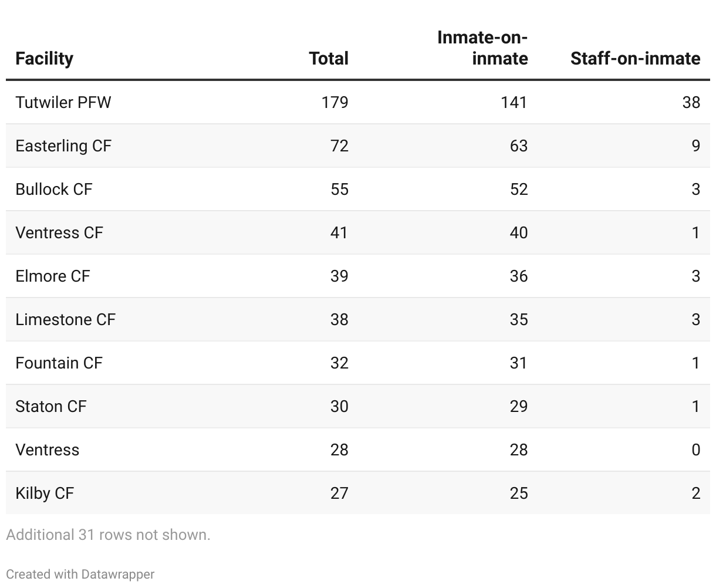Click Easterling CF total value 72
Viewport: 716px width, 588px height.
click(x=339, y=146)
